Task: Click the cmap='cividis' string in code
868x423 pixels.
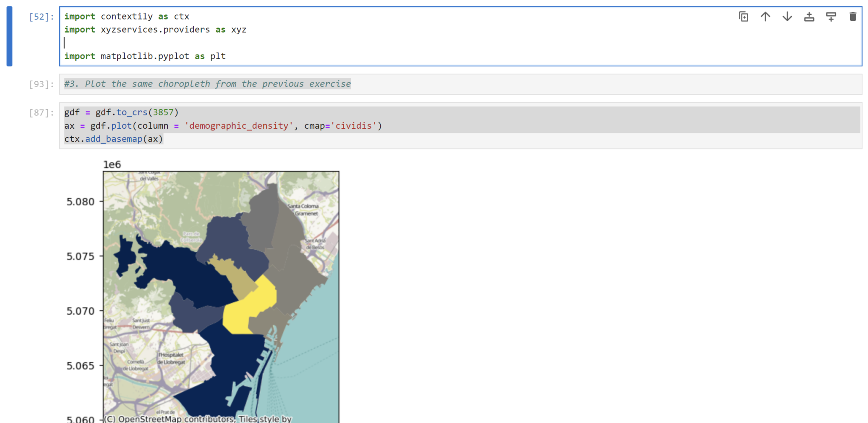Action: (x=355, y=125)
